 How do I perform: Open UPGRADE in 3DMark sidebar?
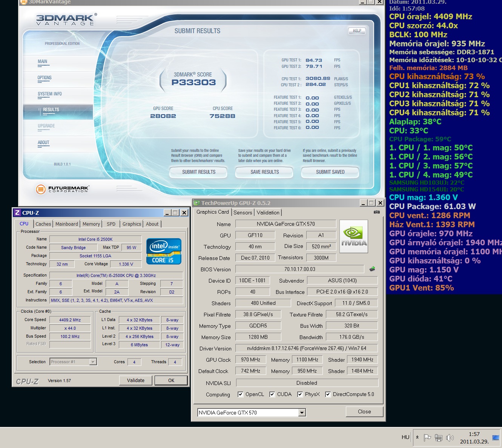click(58, 128)
